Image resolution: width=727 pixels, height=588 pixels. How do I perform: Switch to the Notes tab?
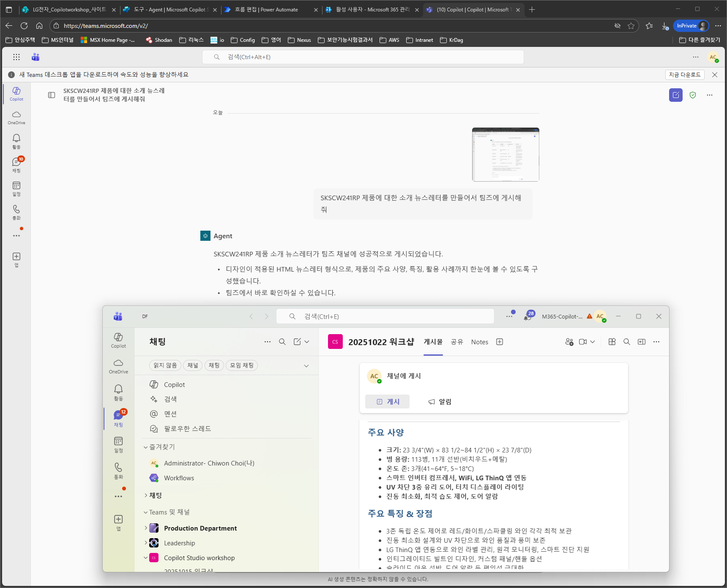[x=480, y=342]
